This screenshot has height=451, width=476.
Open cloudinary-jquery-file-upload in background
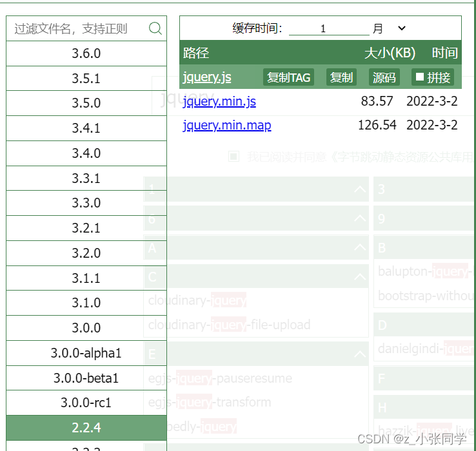point(229,325)
